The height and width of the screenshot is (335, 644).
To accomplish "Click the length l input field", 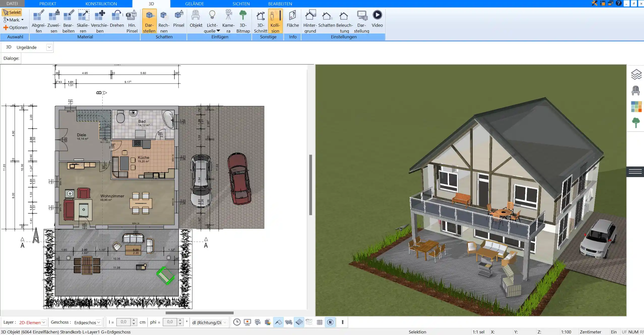I will click(x=124, y=322).
